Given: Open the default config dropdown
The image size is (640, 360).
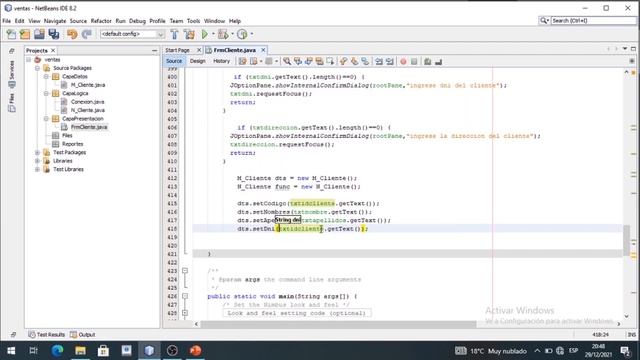Looking at the screenshot, I should point(133,34).
